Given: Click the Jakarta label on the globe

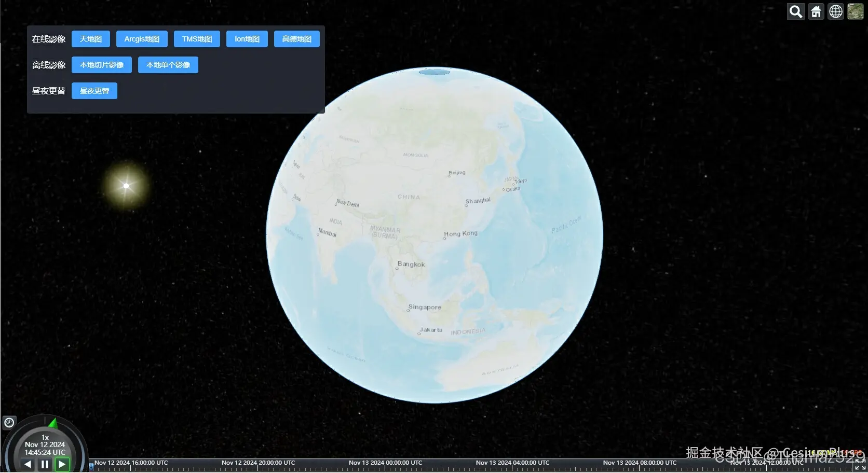Looking at the screenshot, I should pyautogui.click(x=431, y=330).
